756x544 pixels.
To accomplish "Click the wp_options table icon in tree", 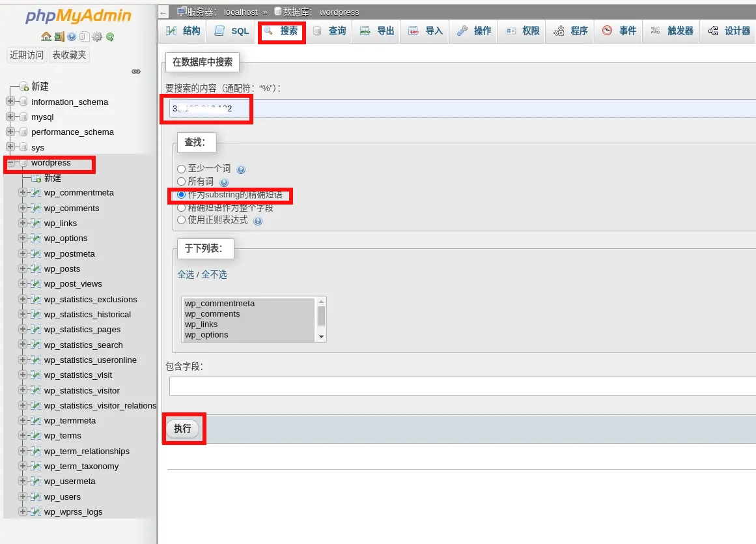I will point(36,238).
